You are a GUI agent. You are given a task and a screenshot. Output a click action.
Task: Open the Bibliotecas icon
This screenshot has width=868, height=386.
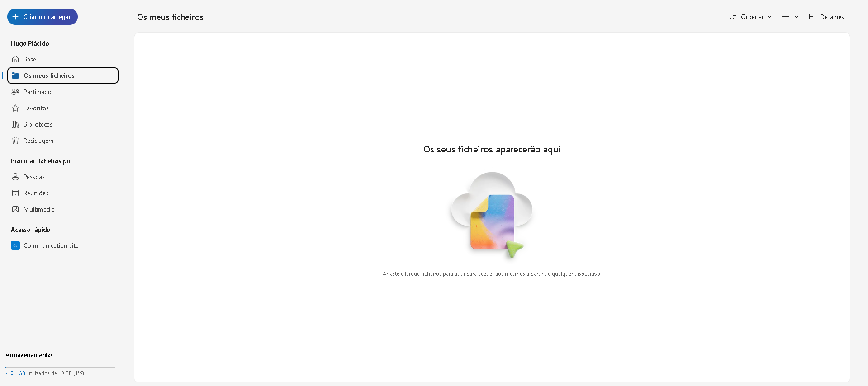click(15, 124)
